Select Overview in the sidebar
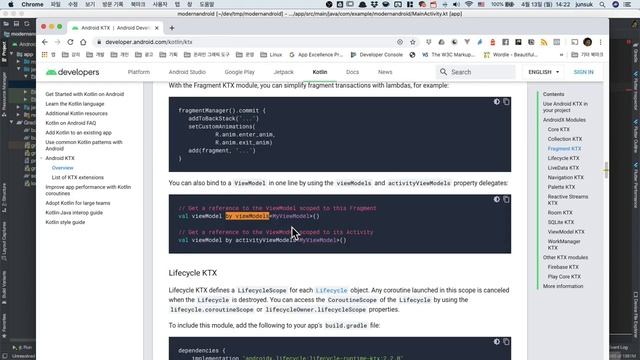Image resolution: width=640 pixels, height=360 pixels. click(62, 168)
